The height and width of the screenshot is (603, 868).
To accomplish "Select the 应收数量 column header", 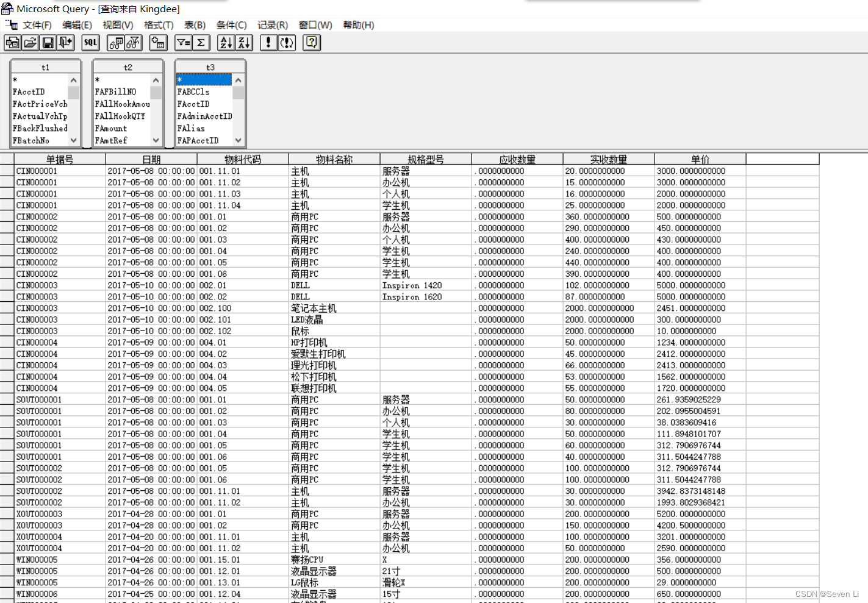I will click(517, 159).
